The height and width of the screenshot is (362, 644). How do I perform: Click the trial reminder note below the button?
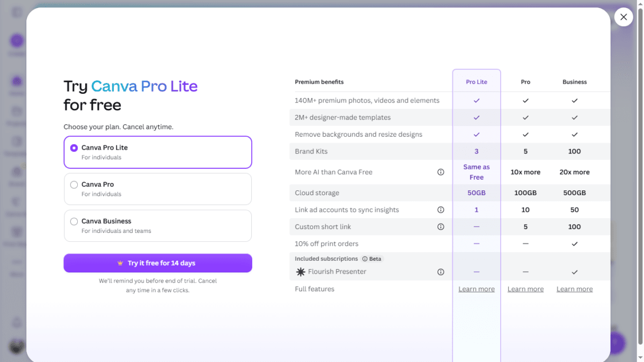[158, 285]
